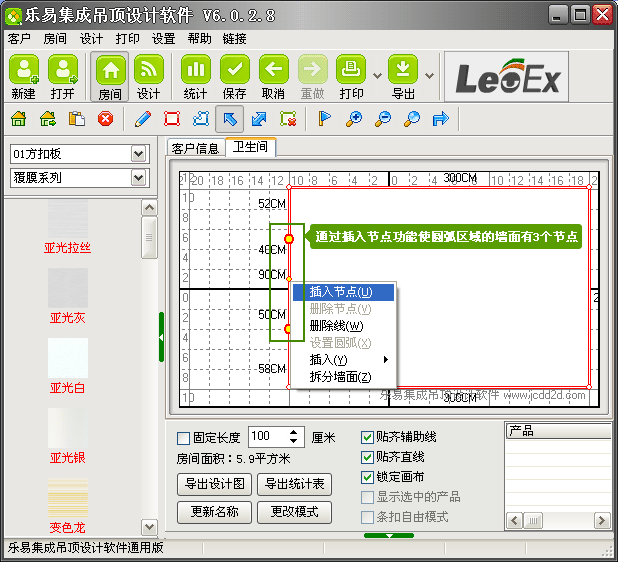Open the 01方扣板 dropdown
This screenshot has height=562, width=618.
click(x=138, y=154)
